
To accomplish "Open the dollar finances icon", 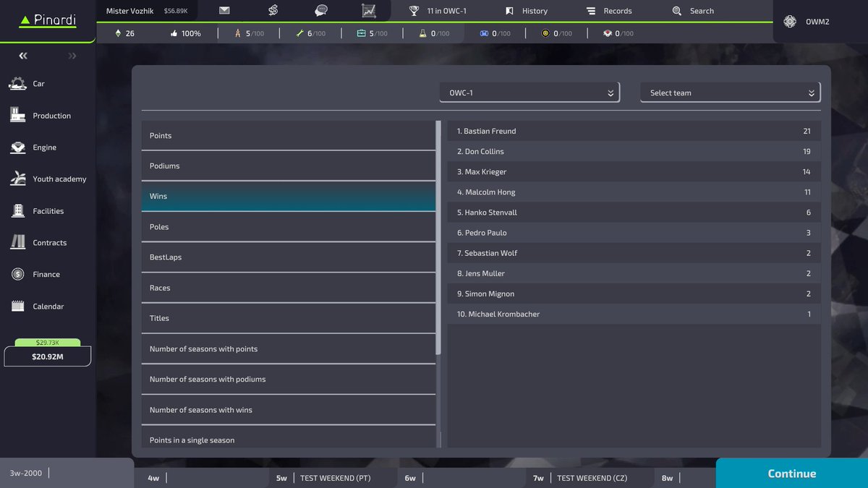I will (273, 11).
